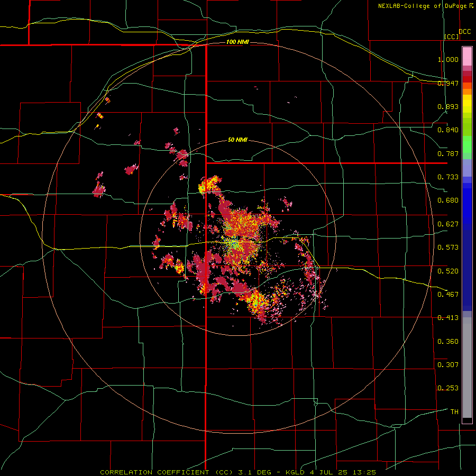
Task: Click the 0.787 color scale value
Action: point(448,153)
